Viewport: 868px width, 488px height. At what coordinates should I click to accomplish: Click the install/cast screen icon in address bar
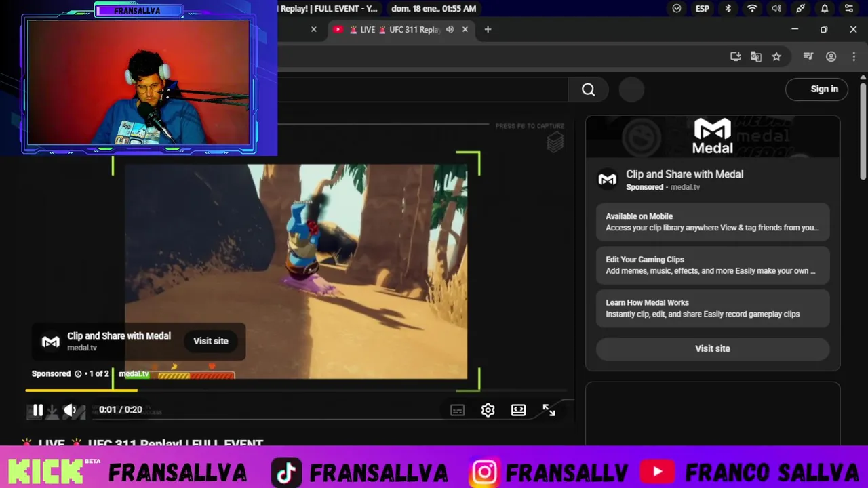coord(736,56)
